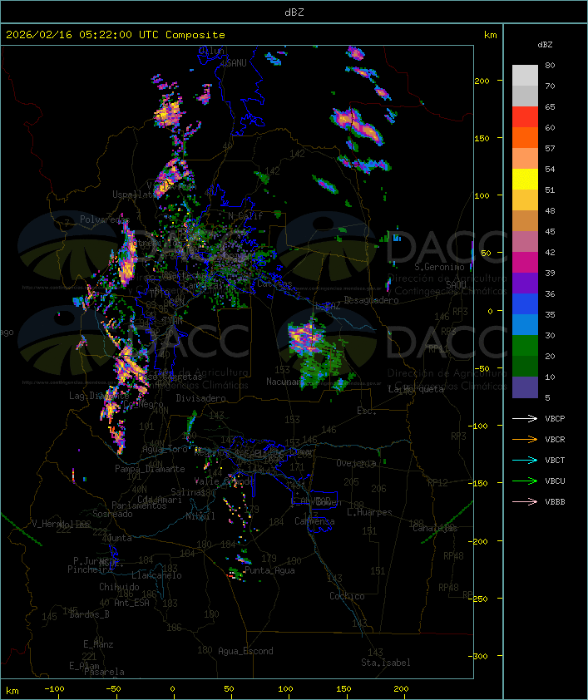This screenshot has width=588, height=700.
Task: Choose the light blue 30-35 dBZ swatch
Action: (525, 324)
